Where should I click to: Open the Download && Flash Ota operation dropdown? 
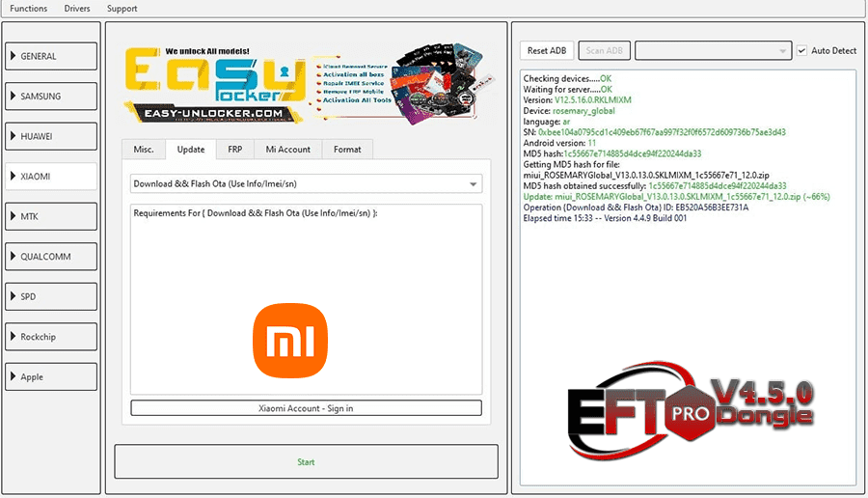[306, 184]
